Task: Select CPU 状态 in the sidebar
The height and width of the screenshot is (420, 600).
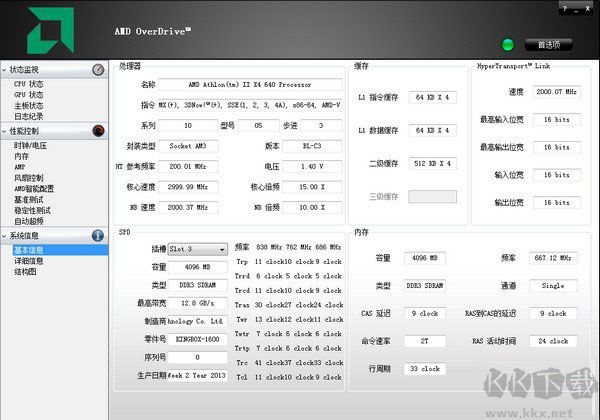Action: [29, 84]
